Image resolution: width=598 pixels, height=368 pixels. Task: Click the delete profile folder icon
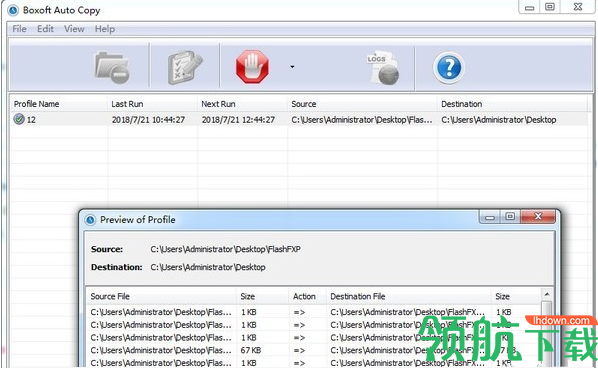click(112, 68)
